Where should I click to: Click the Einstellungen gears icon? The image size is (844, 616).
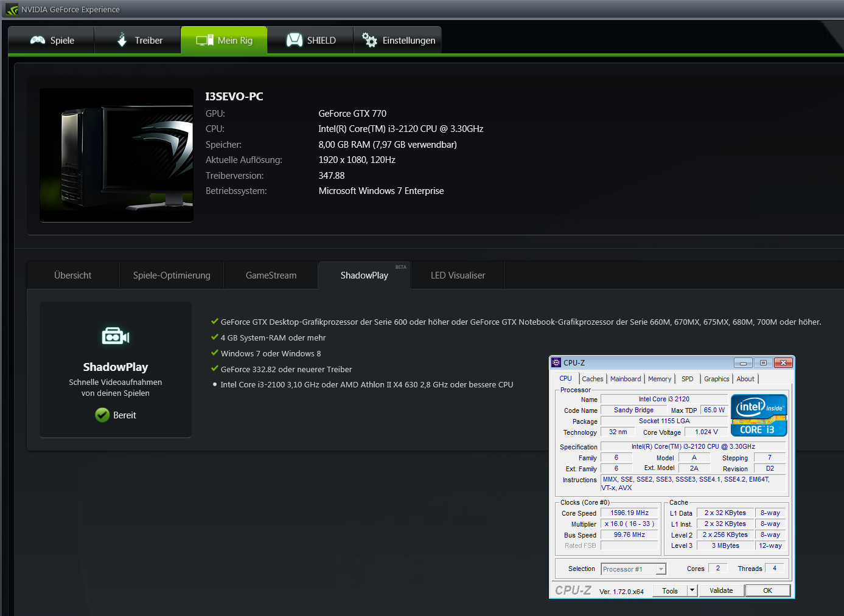pyautogui.click(x=369, y=40)
